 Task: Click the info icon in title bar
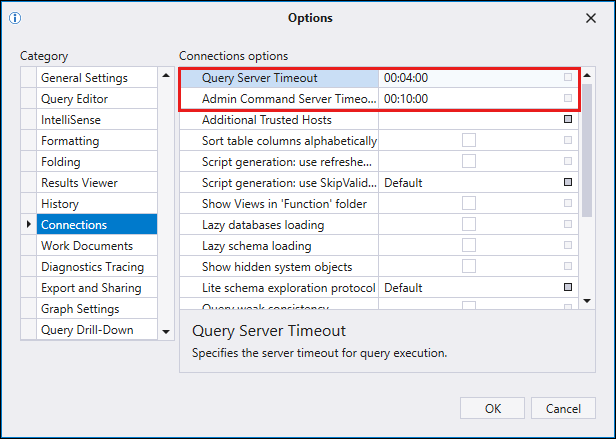click(x=14, y=18)
